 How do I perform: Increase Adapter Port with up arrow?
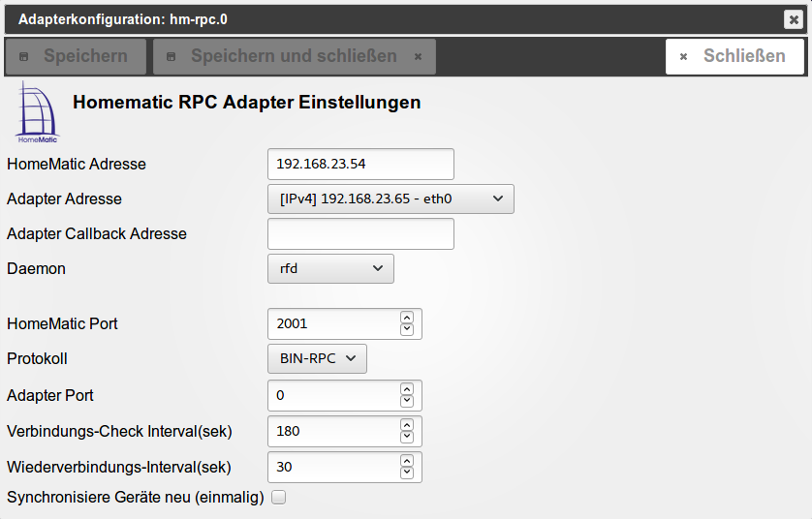point(407,389)
